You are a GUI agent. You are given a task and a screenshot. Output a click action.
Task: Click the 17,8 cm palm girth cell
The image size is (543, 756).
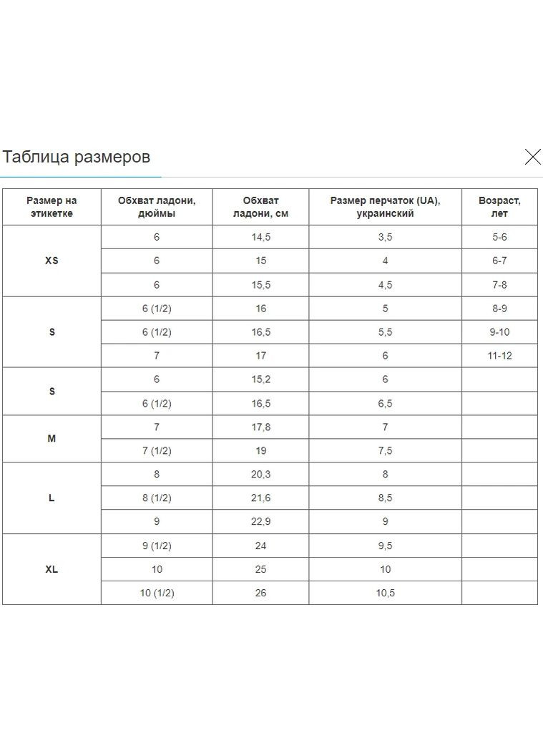coord(260,427)
